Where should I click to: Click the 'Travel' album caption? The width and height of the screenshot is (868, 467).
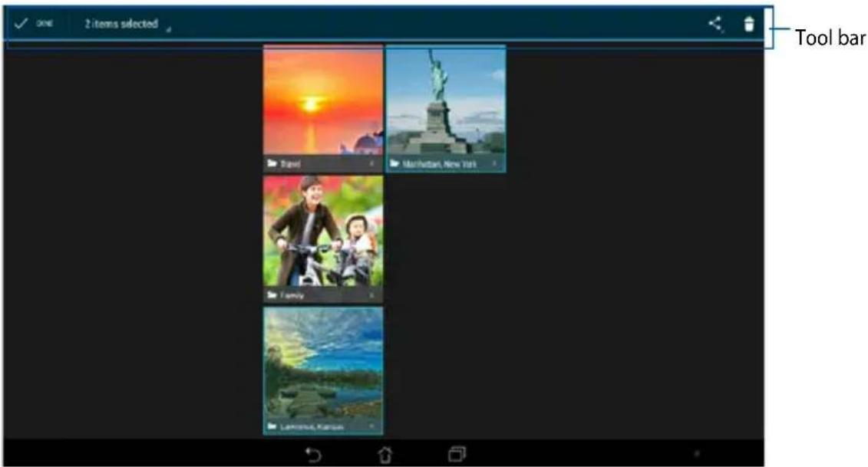click(x=291, y=164)
